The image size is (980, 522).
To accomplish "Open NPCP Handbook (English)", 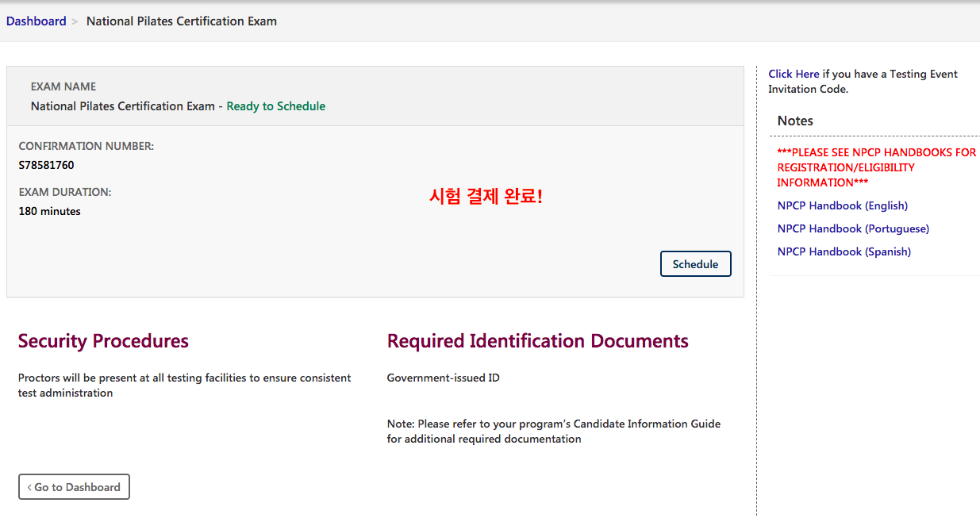I will [843, 205].
